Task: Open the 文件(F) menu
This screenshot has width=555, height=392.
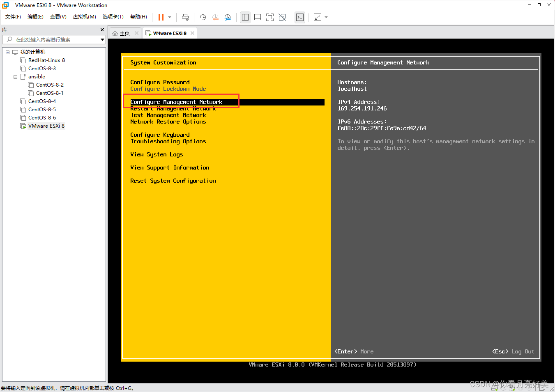Action: 13,17
